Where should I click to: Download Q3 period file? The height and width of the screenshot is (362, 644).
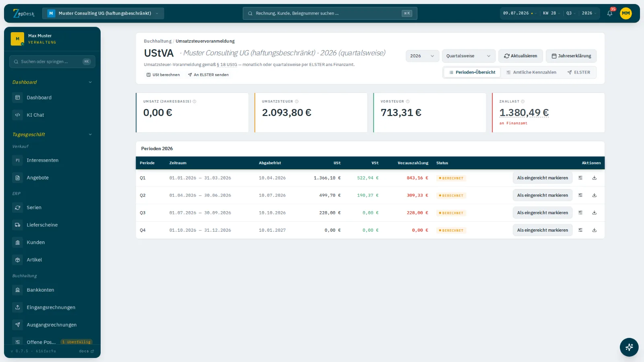[594, 213]
